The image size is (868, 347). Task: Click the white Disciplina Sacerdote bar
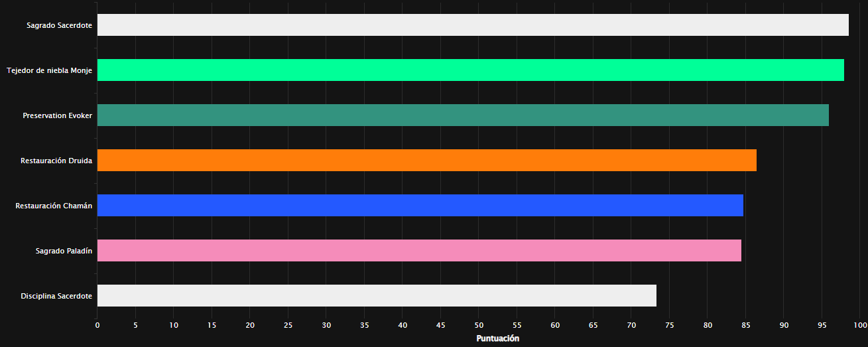[x=377, y=296]
